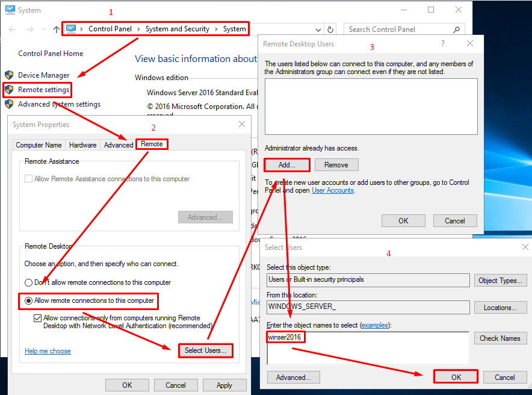Click System in the breadcrumb
The width and height of the screenshot is (532, 395).
pyautogui.click(x=235, y=29)
